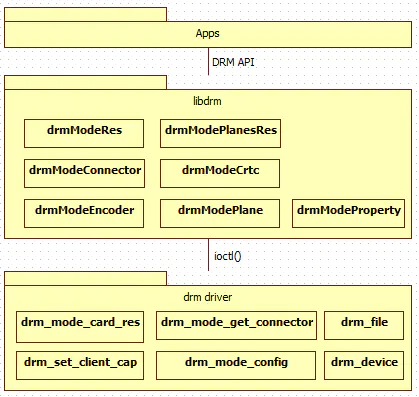Image resolution: width=419 pixels, height=397 pixels.
Task: Click the tab above the Apps package
Action: coord(85,15)
